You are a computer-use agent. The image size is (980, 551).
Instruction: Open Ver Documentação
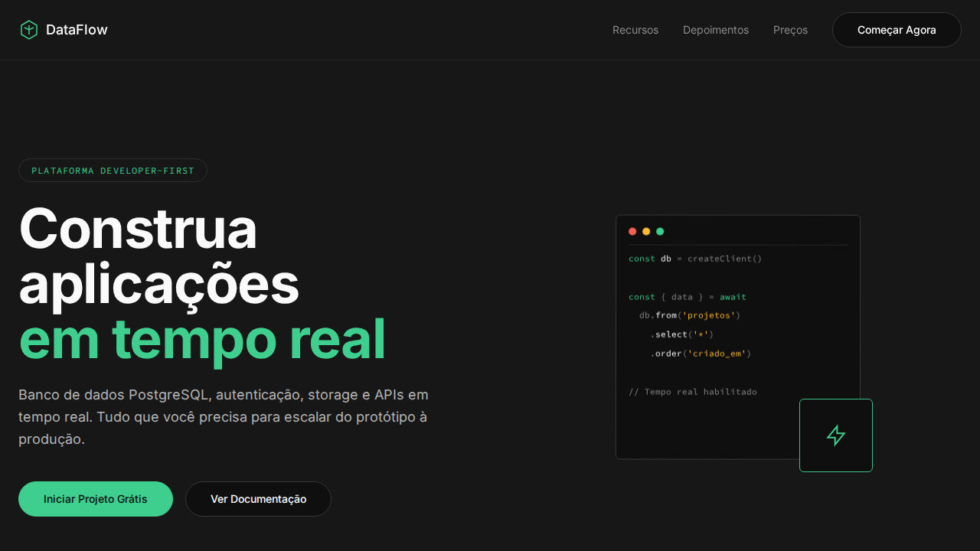click(258, 499)
